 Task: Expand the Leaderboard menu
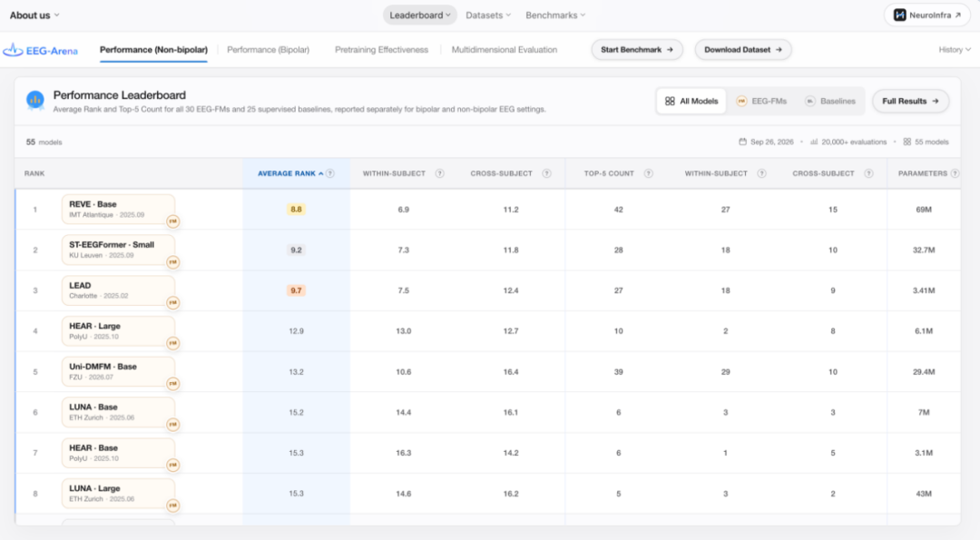pyautogui.click(x=420, y=15)
